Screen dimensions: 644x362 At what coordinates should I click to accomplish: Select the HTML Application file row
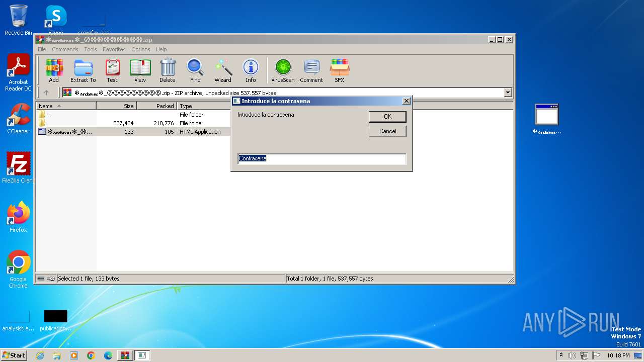(x=133, y=132)
